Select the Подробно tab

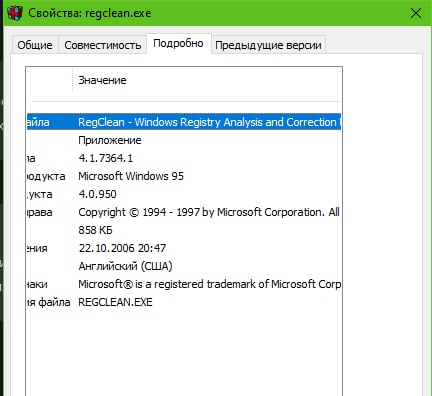point(178,43)
